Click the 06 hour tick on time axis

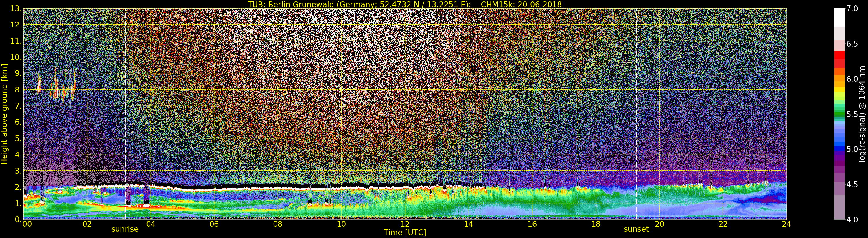tap(214, 224)
